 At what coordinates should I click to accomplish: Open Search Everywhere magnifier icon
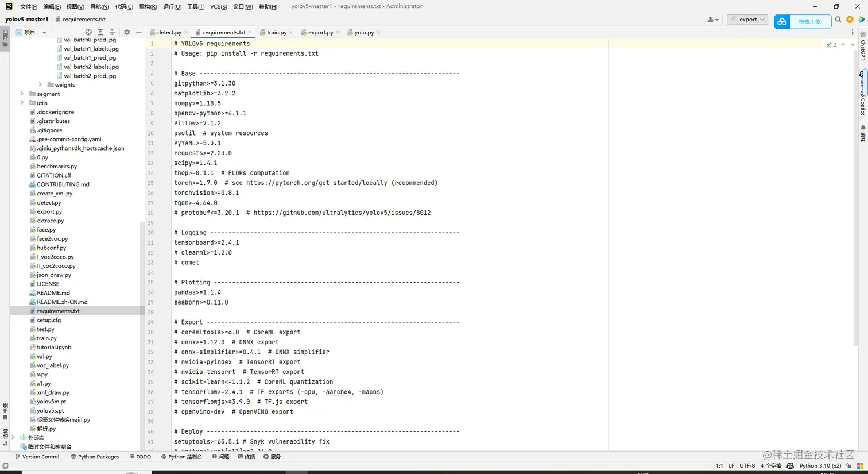(838, 20)
